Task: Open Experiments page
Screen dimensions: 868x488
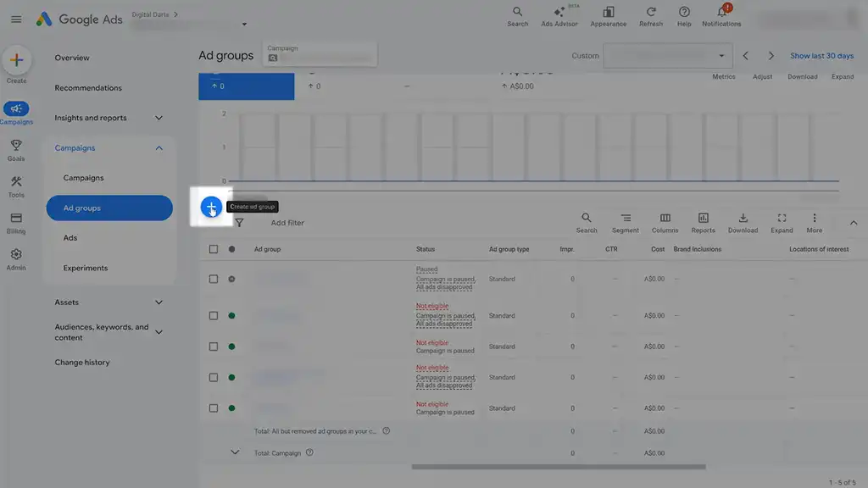Action: coord(86,268)
